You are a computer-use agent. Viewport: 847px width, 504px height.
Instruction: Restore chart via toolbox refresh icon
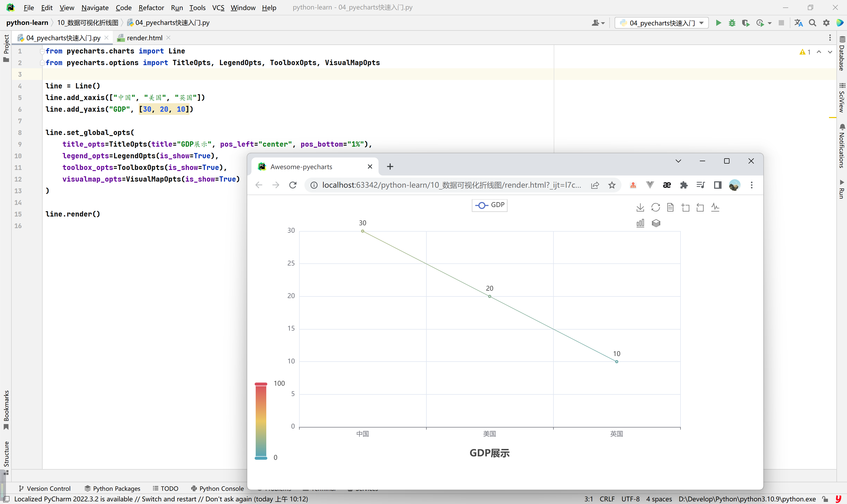point(655,207)
